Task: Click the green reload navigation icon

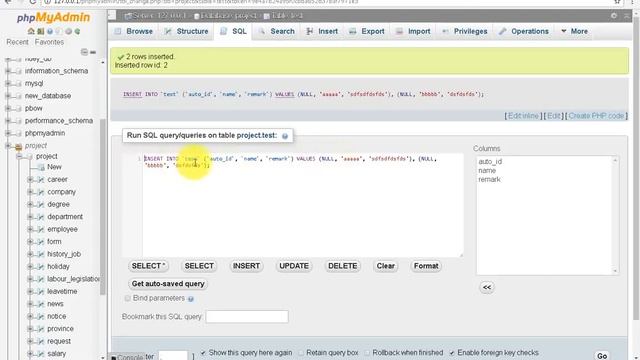Action: [77, 31]
